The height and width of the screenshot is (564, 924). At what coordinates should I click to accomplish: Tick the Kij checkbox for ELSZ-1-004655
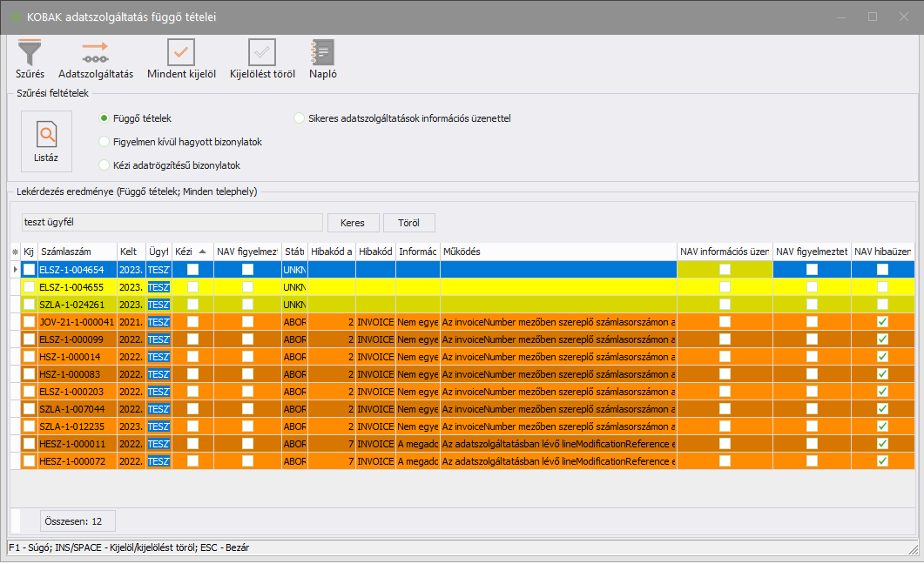(30, 287)
